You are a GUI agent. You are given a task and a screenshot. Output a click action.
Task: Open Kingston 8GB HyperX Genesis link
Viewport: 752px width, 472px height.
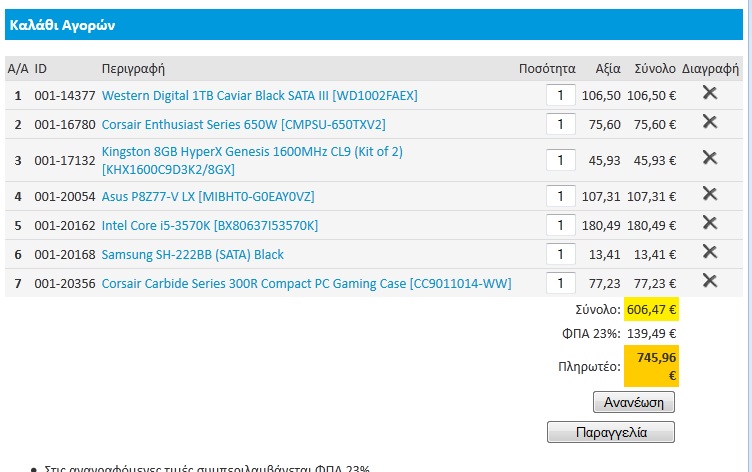pos(252,160)
